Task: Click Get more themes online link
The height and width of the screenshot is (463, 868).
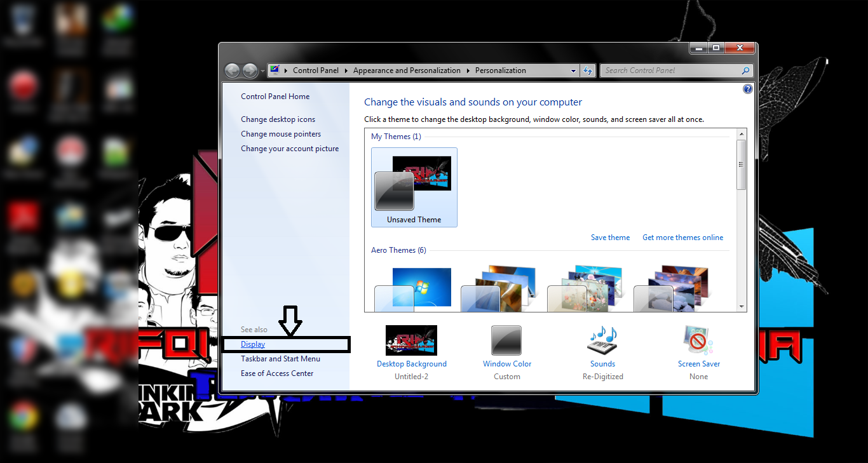Action: [682, 238]
